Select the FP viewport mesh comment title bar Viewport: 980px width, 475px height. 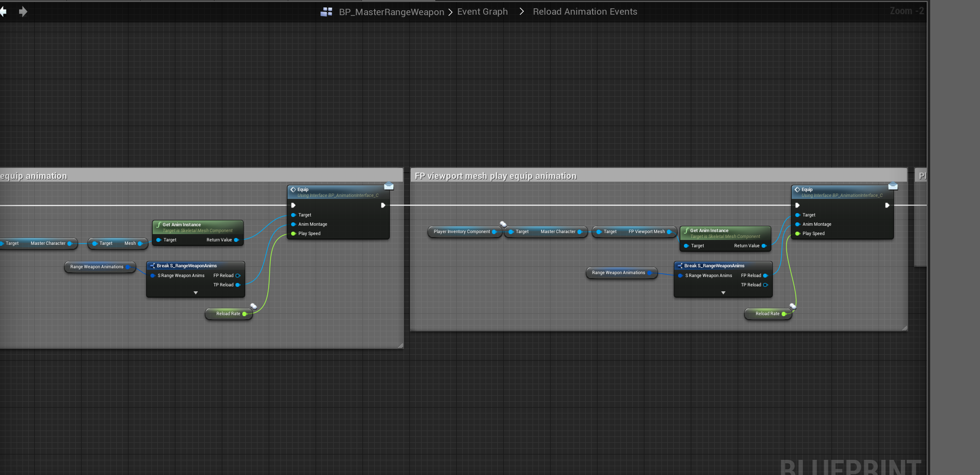point(635,176)
